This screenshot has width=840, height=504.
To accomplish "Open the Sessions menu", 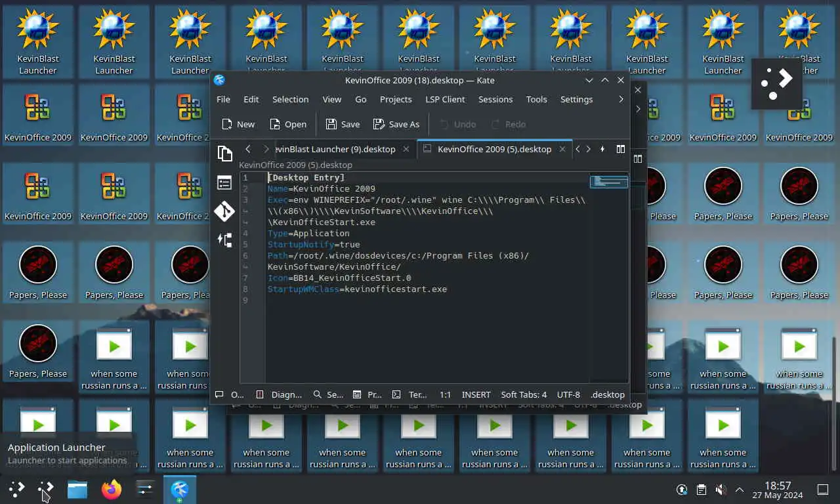I will [x=495, y=99].
